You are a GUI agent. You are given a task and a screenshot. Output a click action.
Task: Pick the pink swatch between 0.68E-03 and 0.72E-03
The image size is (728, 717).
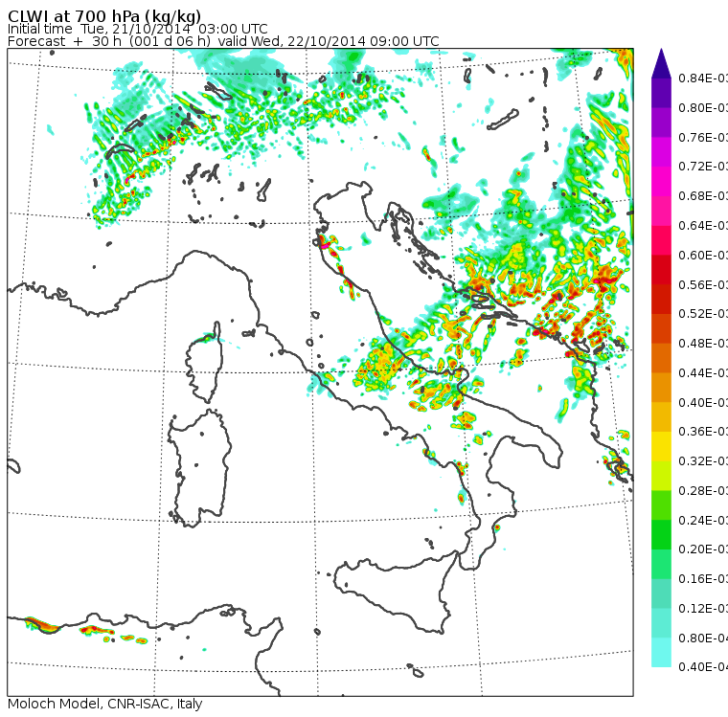click(x=661, y=181)
